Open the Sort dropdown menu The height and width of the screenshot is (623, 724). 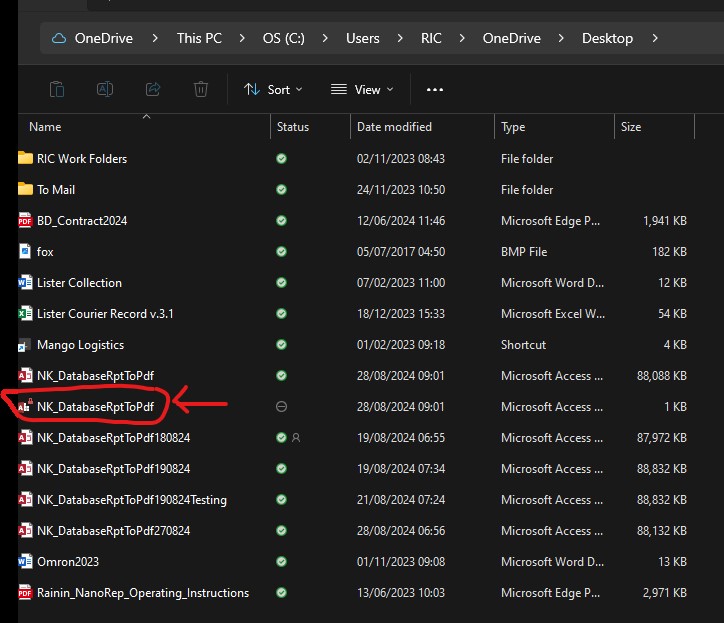click(273, 89)
